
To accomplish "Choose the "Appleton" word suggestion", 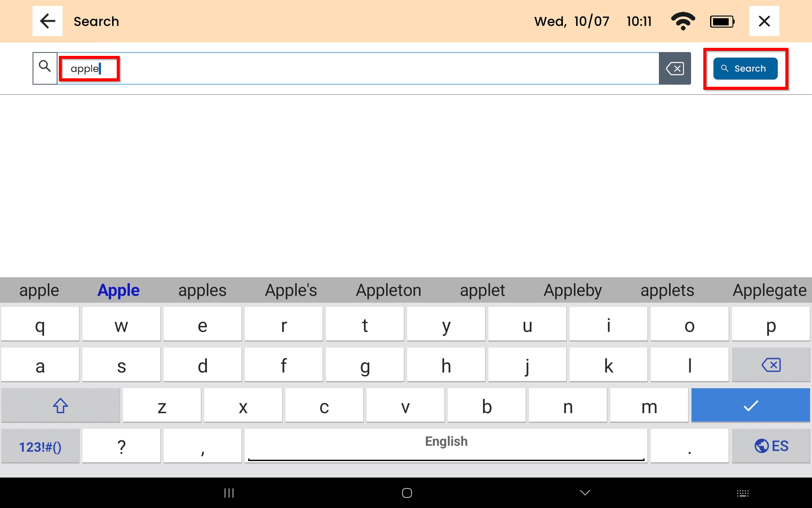I will (388, 290).
